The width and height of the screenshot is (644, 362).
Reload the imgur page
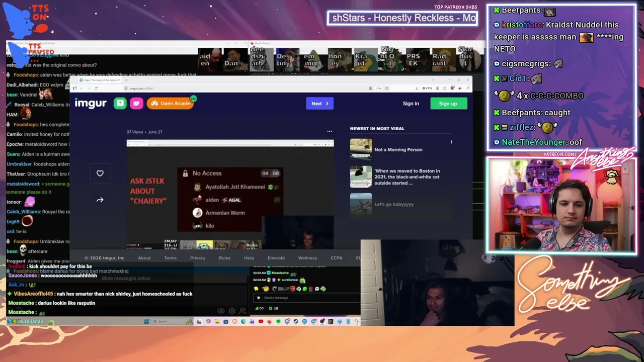96,88
